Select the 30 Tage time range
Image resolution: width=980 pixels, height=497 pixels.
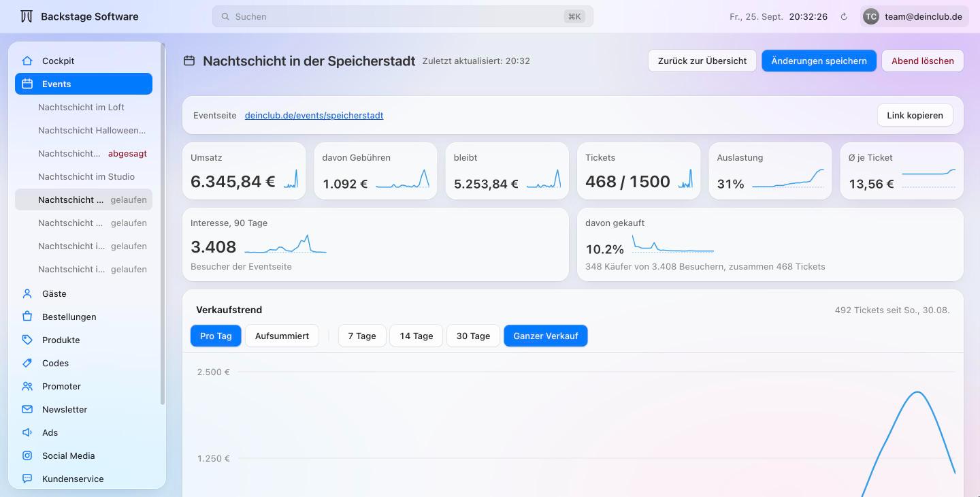[473, 336]
